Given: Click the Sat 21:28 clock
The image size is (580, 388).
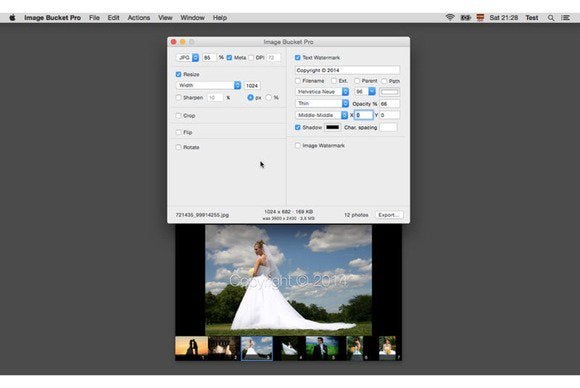Looking at the screenshot, I should tap(503, 18).
